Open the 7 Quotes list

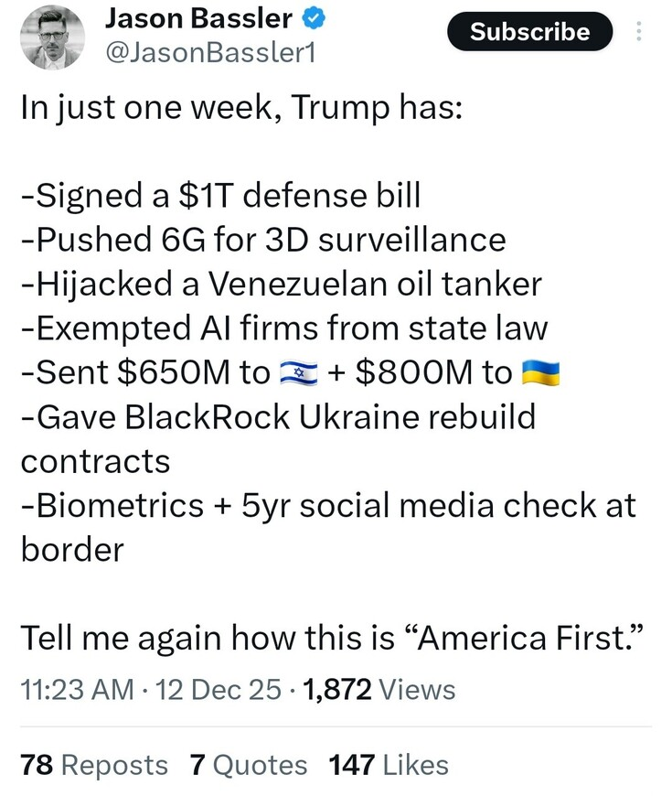click(248, 764)
